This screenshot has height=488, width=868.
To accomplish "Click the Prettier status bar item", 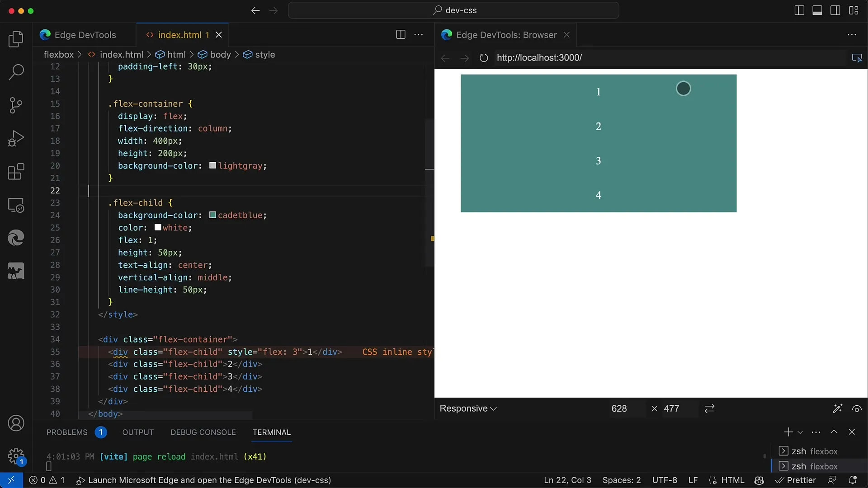I will coord(796,480).
